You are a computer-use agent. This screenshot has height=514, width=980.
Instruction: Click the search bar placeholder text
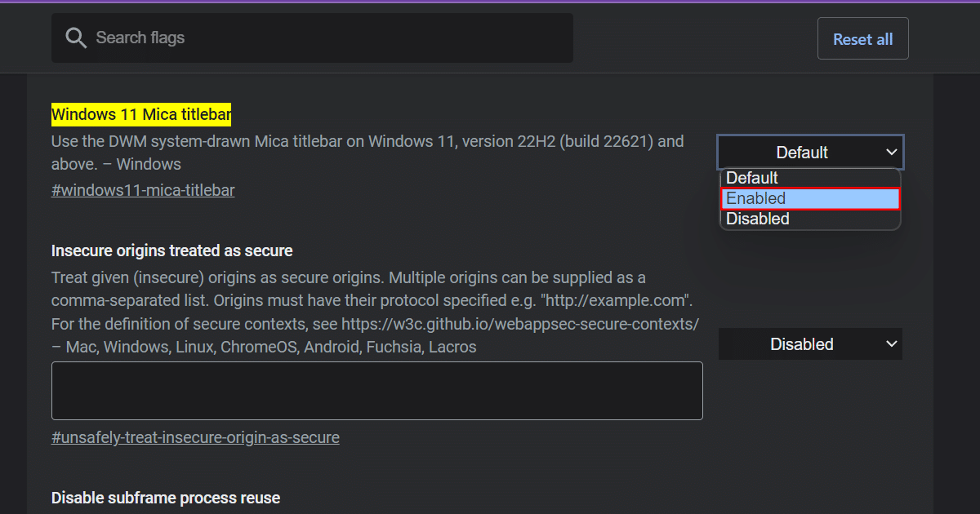140,38
